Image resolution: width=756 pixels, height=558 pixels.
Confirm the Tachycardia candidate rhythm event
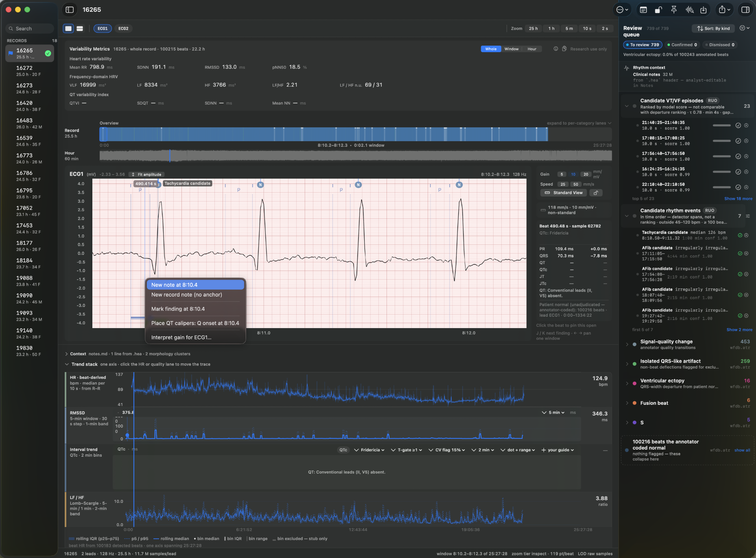(740, 235)
